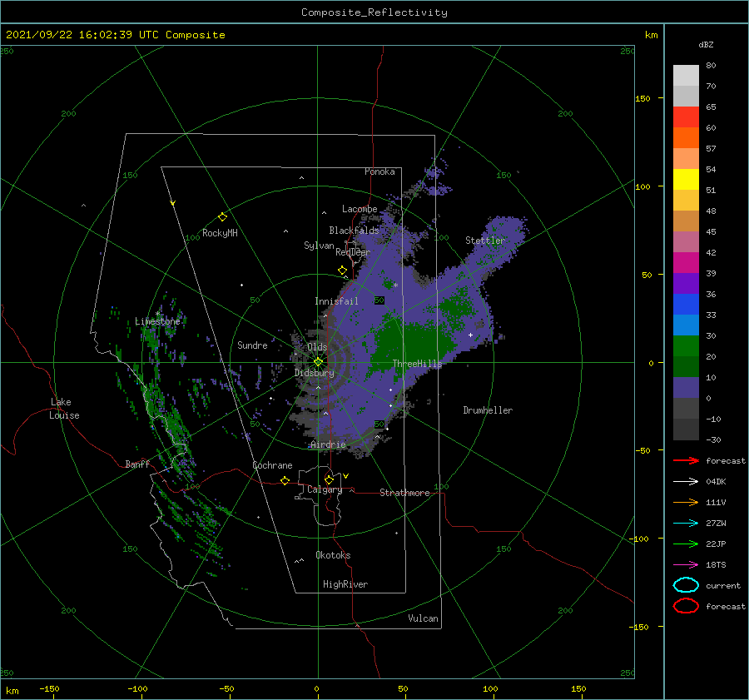Click the white 04DK arrow symbol
This screenshot has height=700, width=749.
(x=686, y=481)
